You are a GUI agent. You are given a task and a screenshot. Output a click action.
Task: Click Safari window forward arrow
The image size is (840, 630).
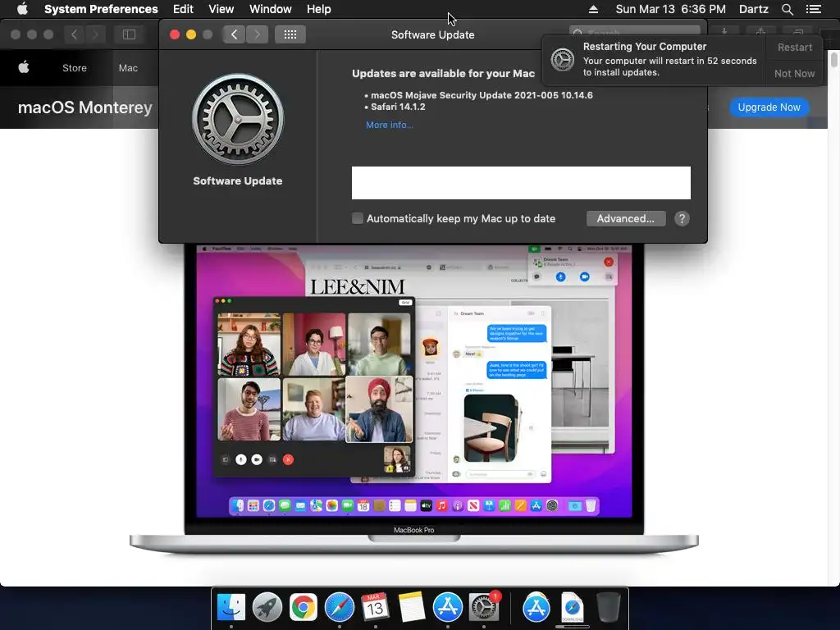coord(95,34)
